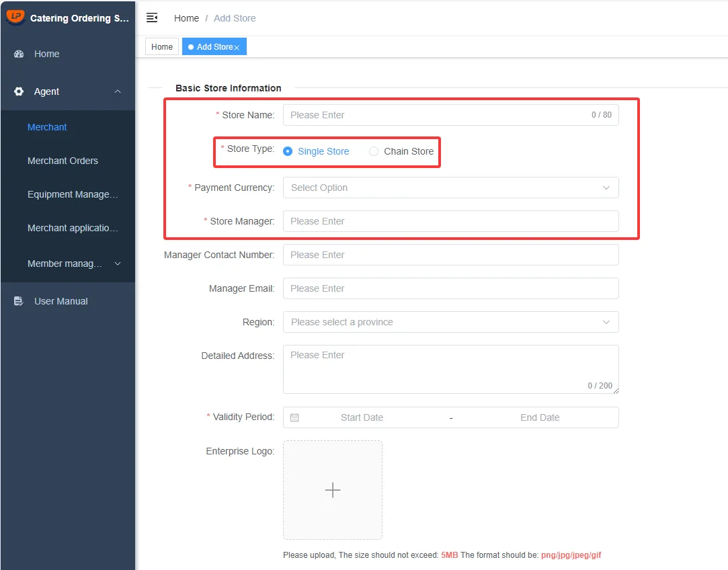Click the Catering Ordering System title text

tap(79, 18)
